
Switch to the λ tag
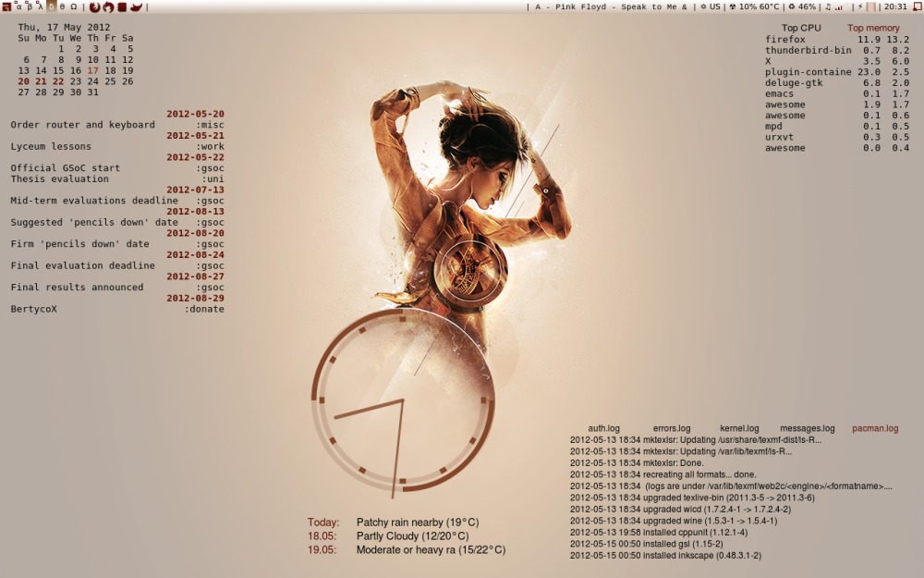tap(40, 7)
